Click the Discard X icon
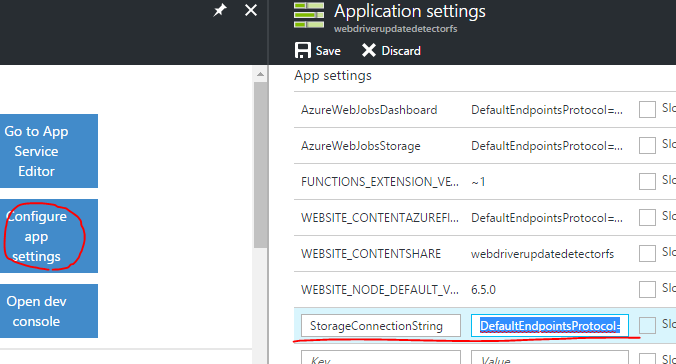The height and width of the screenshot is (364, 676). [369, 50]
